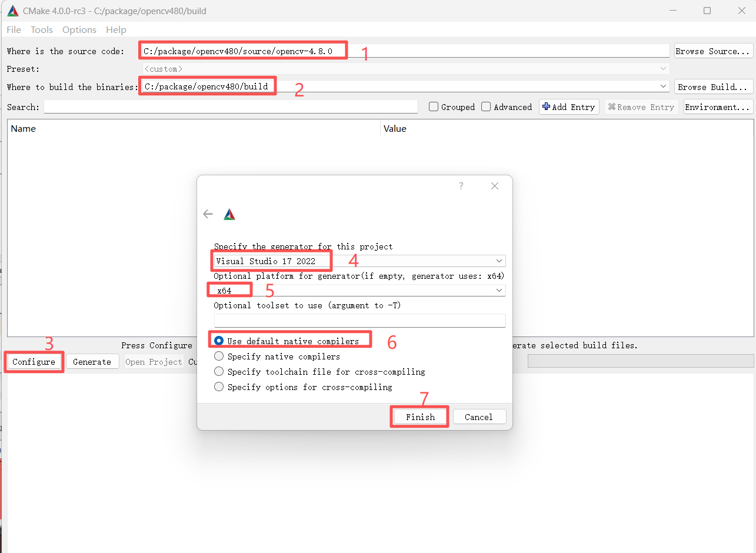Screen dimensions: 756x553
Task: Click the Configure button
Action: 34,362
